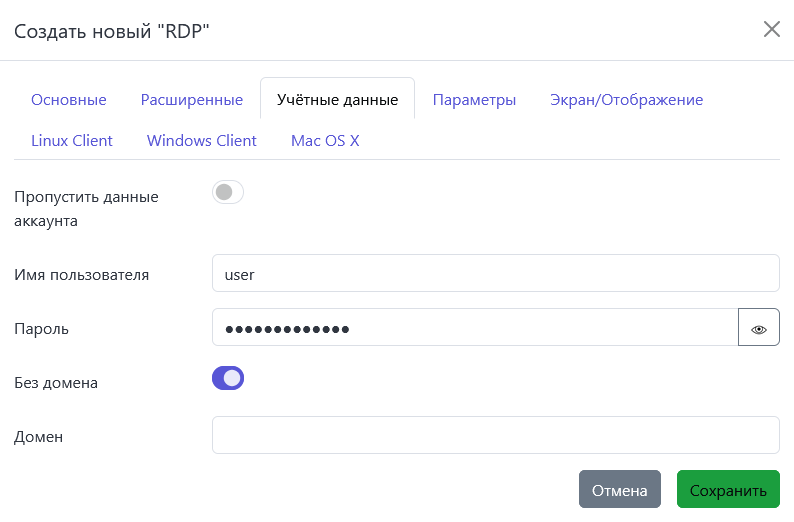The image size is (794, 522).
Task: Switch to the 'Основные' tab
Action: tap(69, 100)
